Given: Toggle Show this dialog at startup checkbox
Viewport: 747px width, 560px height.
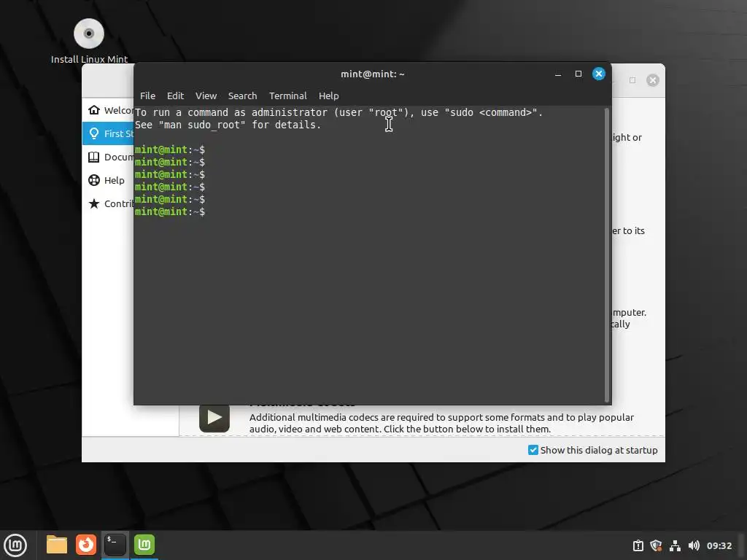Looking at the screenshot, I should point(533,450).
